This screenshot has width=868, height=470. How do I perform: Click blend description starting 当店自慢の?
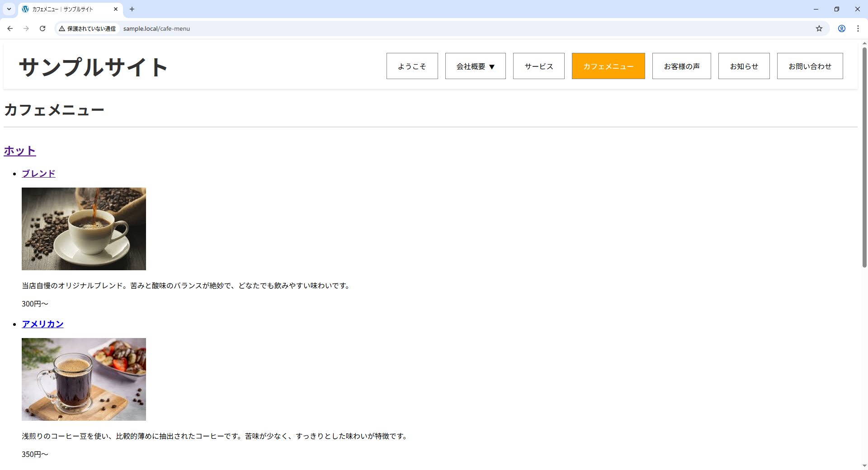[x=186, y=286]
